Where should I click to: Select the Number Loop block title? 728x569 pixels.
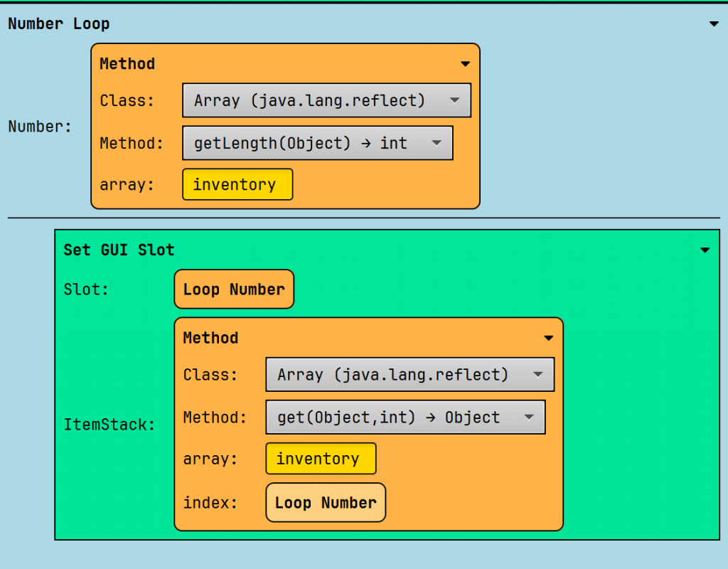click(x=58, y=24)
